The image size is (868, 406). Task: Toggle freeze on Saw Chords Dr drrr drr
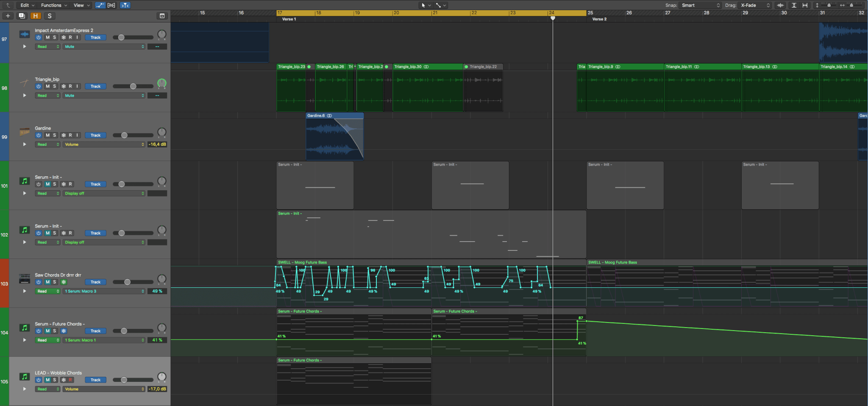[64, 282]
